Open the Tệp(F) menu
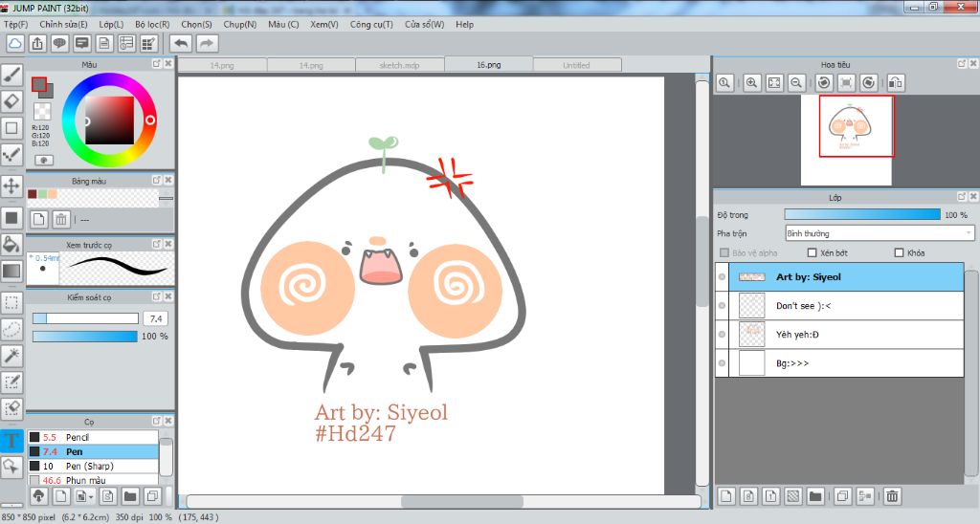Viewport: 980px width, 524px height. [x=15, y=24]
